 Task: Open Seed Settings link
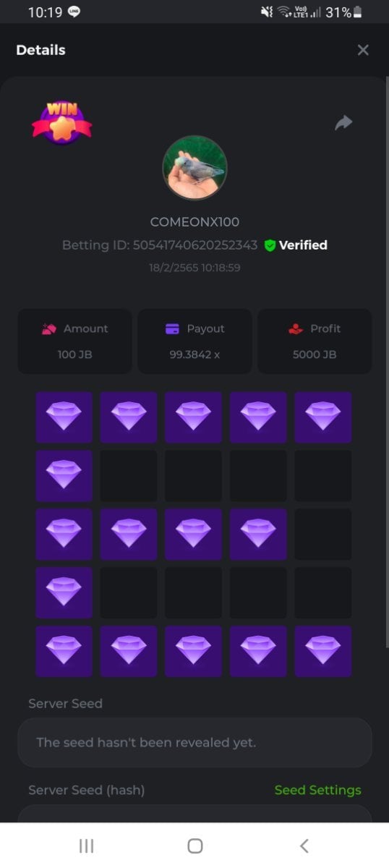tap(317, 790)
